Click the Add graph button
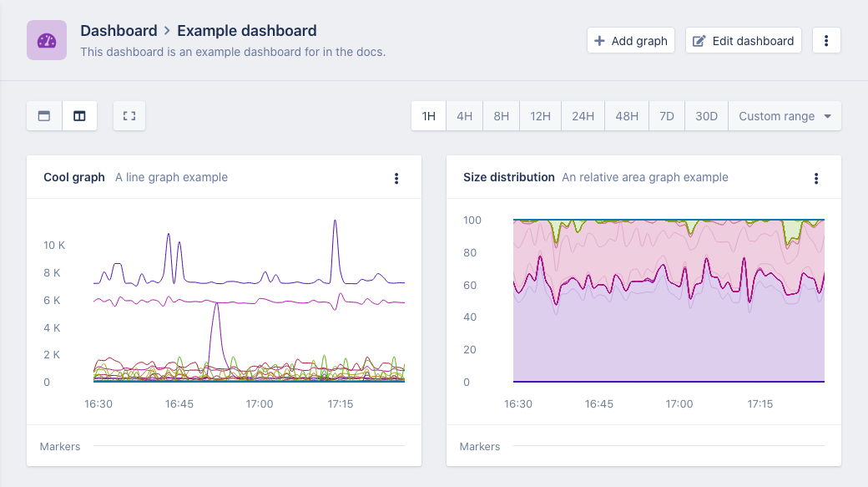The height and width of the screenshot is (487, 868). pyautogui.click(x=631, y=40)
